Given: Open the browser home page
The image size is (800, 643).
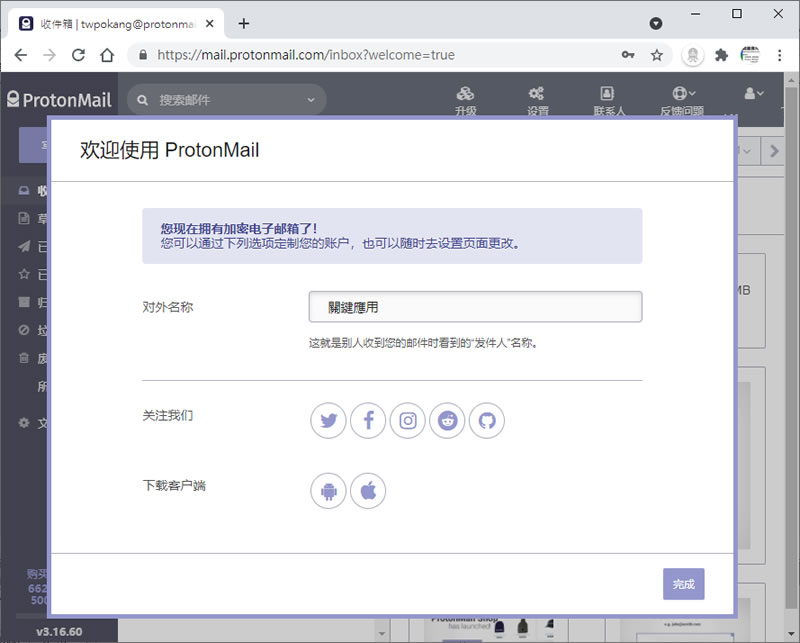Looking at the screenshot, I should (107, 55).
